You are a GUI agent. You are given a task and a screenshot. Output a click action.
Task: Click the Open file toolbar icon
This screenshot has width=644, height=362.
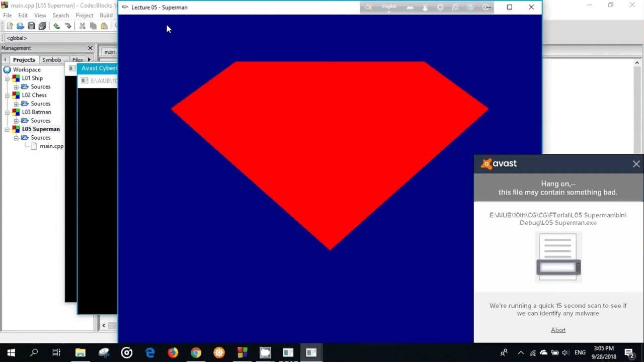click(x=20, y=26)
